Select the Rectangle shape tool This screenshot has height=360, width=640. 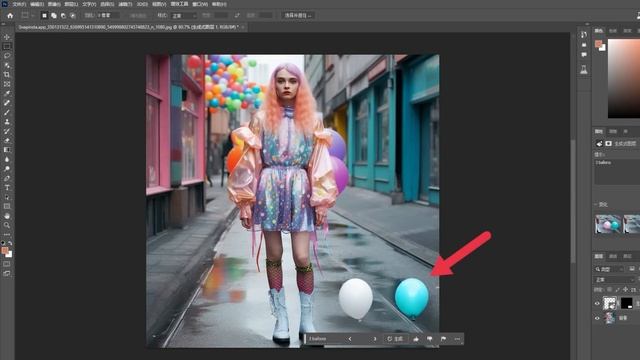coord(7,207)
